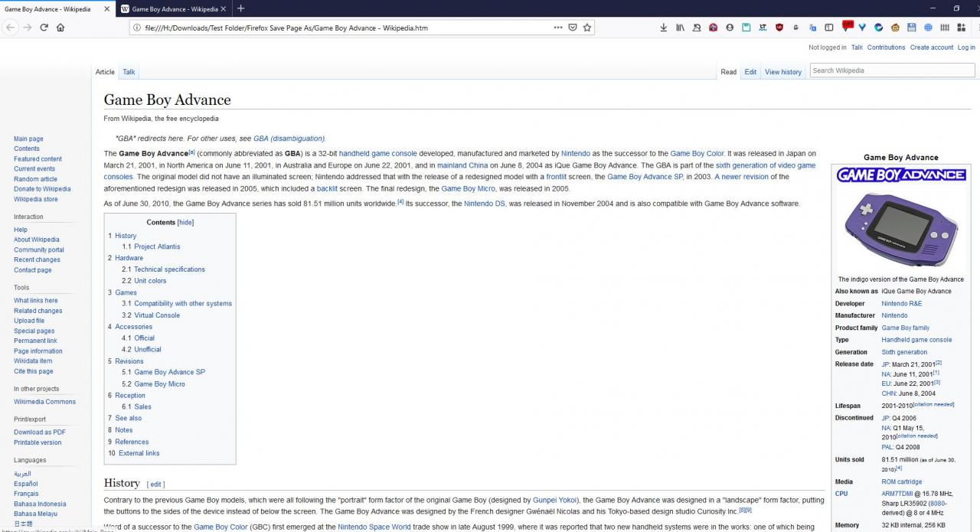Click the translate extension icon
Screen dimensions: 980x532
pyautogui.click(x=812, y=28)
